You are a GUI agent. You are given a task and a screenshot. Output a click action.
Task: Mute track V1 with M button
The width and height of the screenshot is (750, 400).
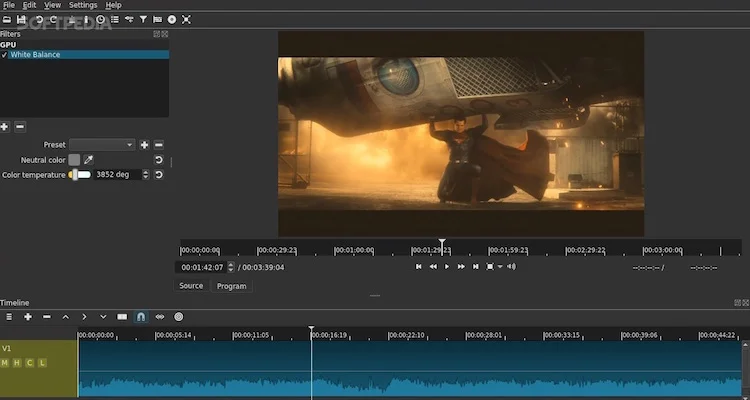pyautogui.click(x=5, y=363)
